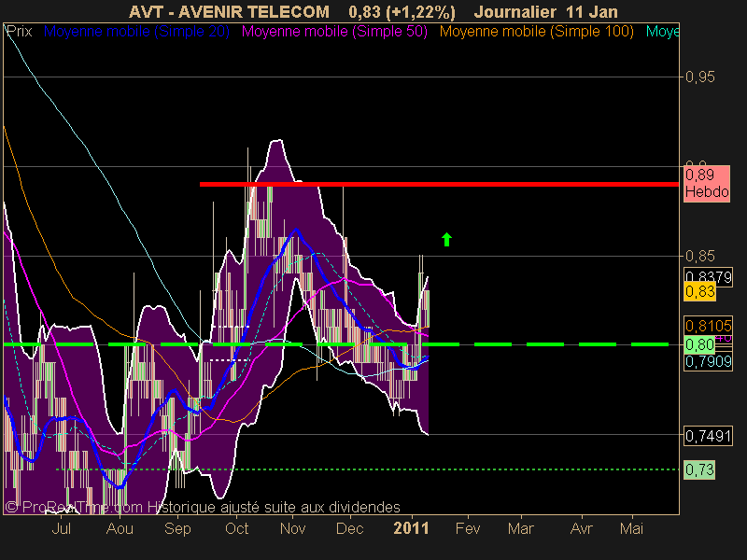The width and height of the screenshot is (747, 560).
Task: Click the 0,89 Hebdo resistance label
Action: 707,184
